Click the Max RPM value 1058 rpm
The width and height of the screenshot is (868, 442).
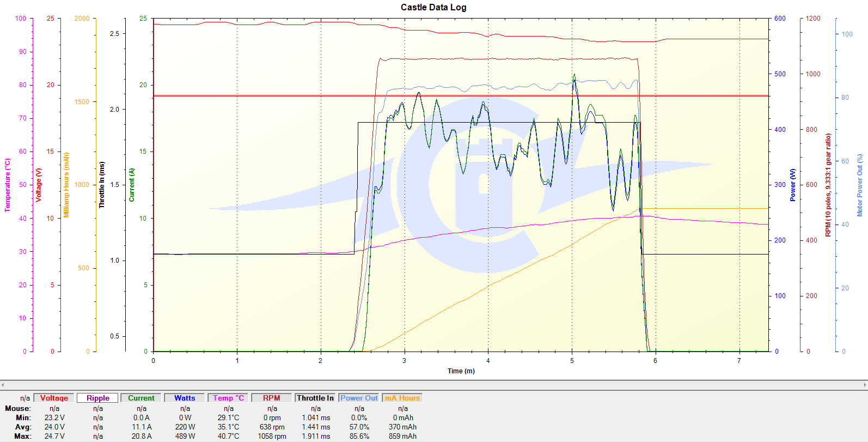(x=272, y=436)
